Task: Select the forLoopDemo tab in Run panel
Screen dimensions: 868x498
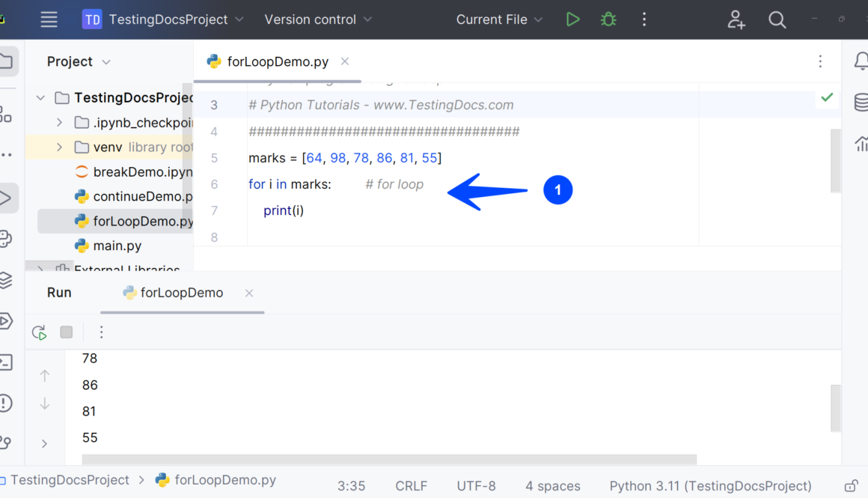Action: pyautogui.click(x=181, y=293)
